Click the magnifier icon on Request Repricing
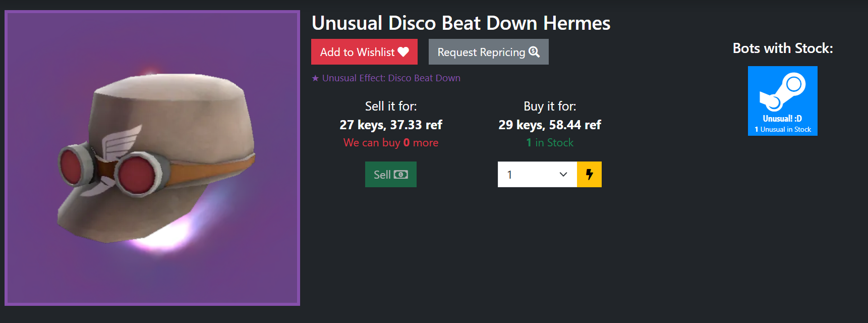 click(534, 52)
